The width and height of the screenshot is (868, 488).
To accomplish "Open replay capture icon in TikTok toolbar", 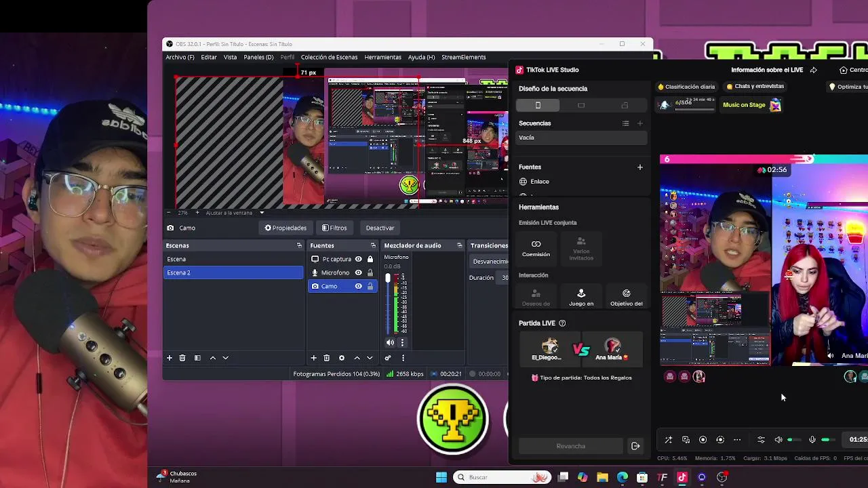I will 720,439.
